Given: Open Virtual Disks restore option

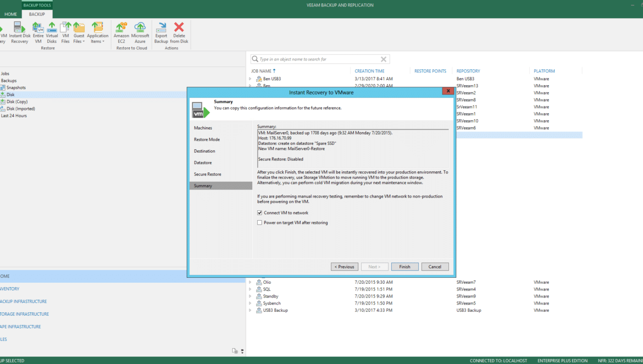Looking at the screenshot, I should pyautogui.click(x=52, y=32).
